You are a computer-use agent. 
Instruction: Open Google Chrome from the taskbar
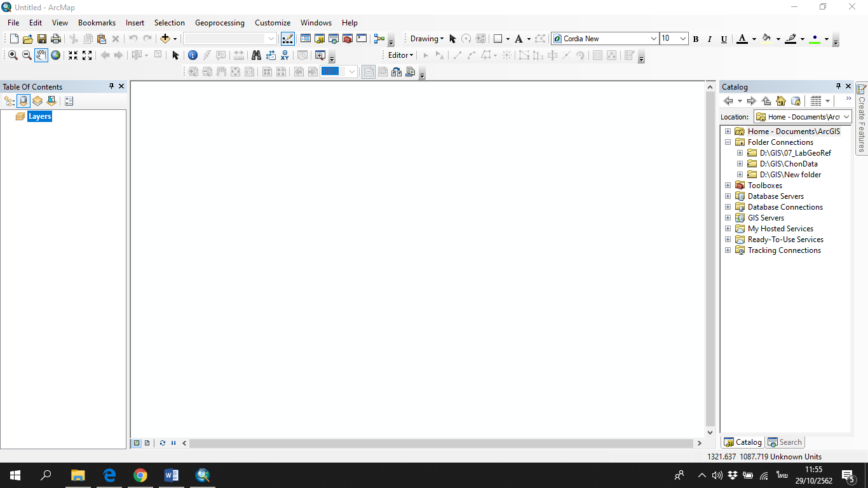140,475
